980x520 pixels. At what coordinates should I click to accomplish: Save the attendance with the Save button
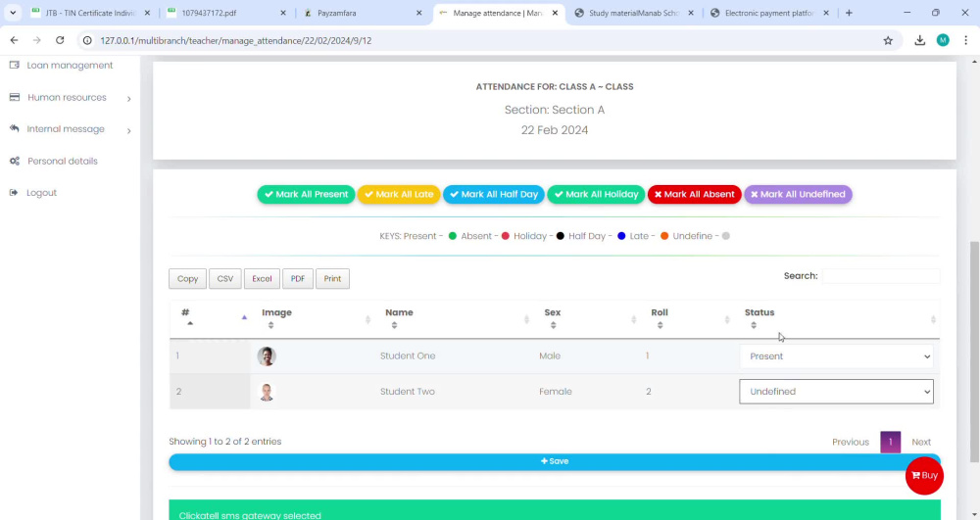coord(555,461)
